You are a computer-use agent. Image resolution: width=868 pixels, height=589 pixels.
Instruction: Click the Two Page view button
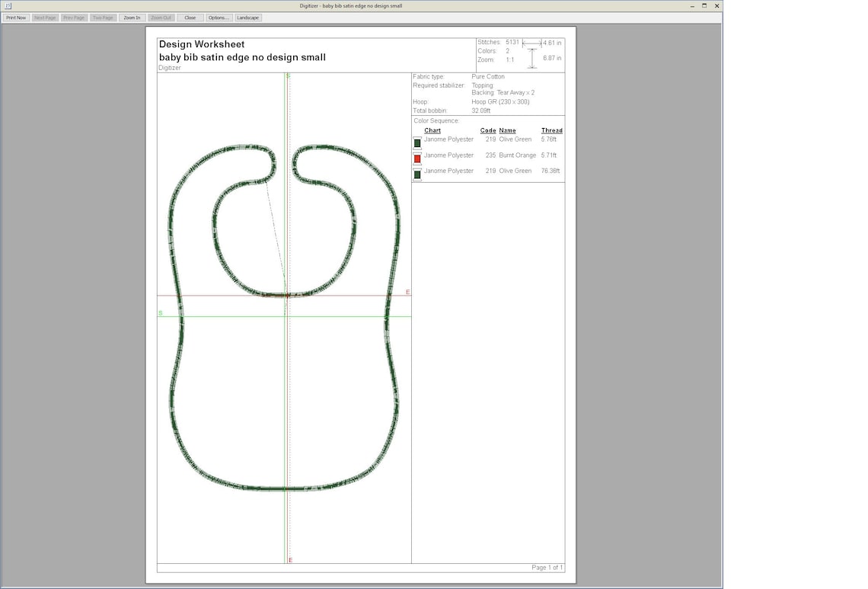tap(102, 17)
